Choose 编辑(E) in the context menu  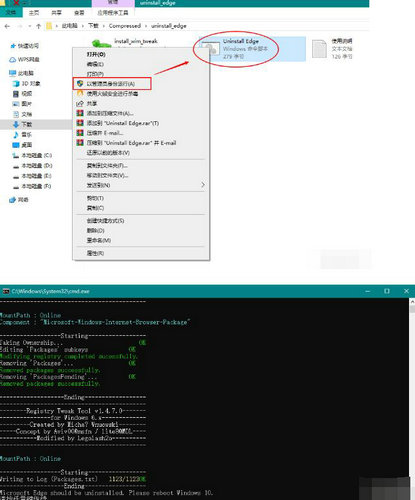[141, 64]
